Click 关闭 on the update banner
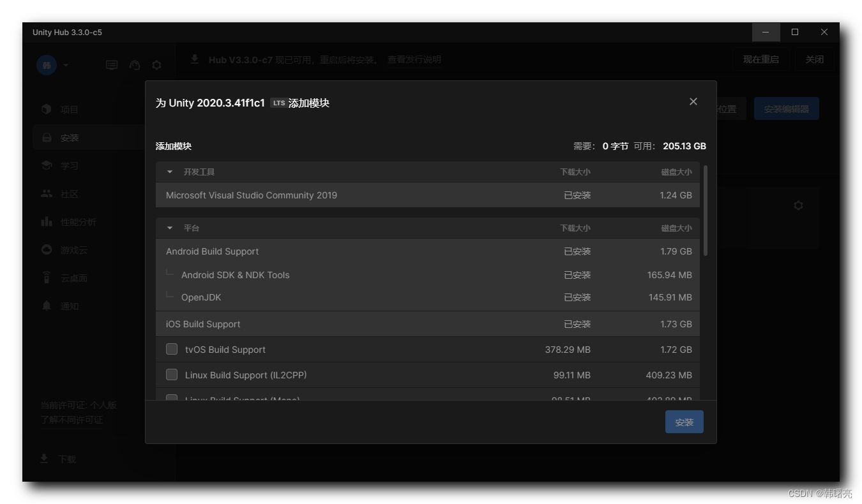The image size is (862, 504). point(814,59)
